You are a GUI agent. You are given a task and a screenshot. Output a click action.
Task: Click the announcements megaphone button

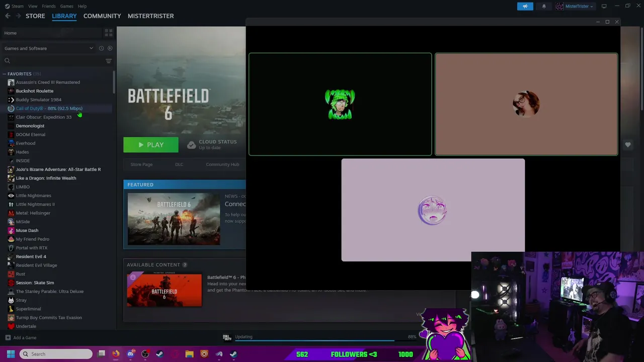525,6
